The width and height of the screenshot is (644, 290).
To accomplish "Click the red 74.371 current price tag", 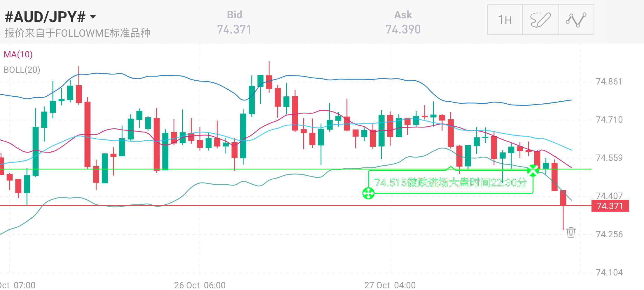I will [610, 206].
